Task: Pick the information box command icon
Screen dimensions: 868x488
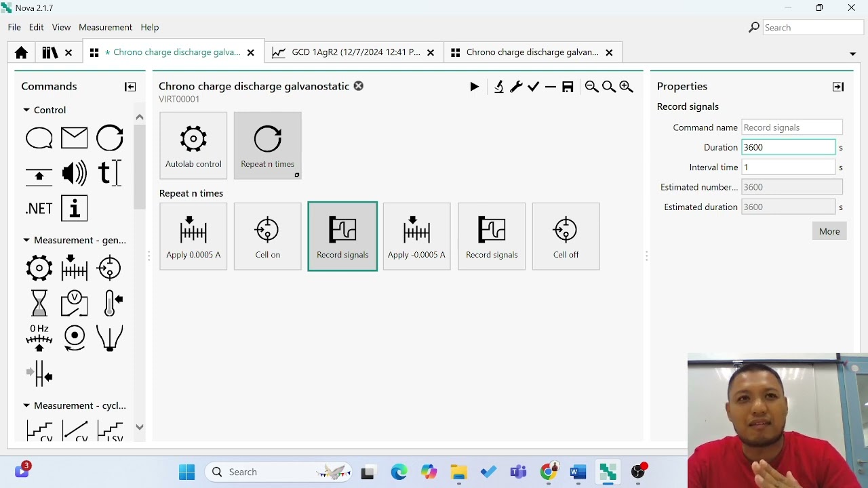Action: click(x=75, y=209)
